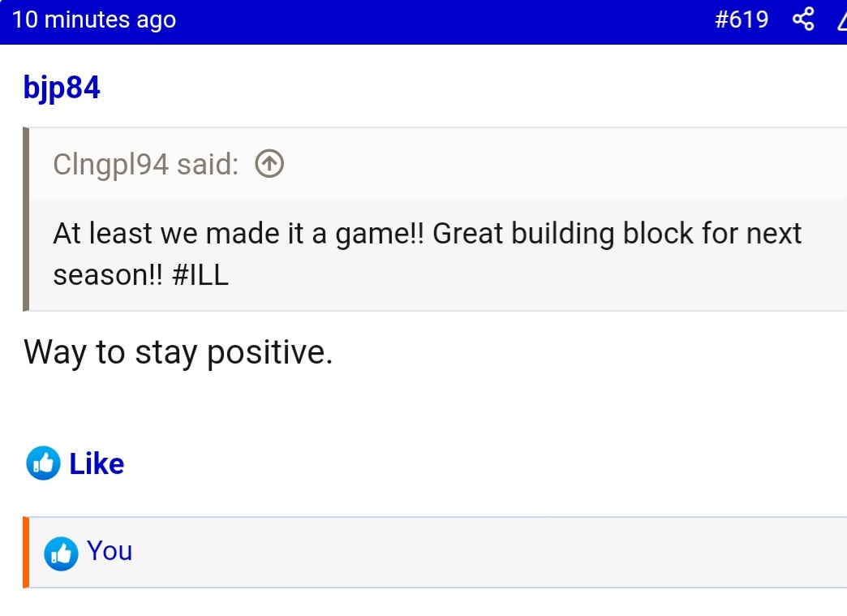Click inside the quoted text block

[406, 253]
